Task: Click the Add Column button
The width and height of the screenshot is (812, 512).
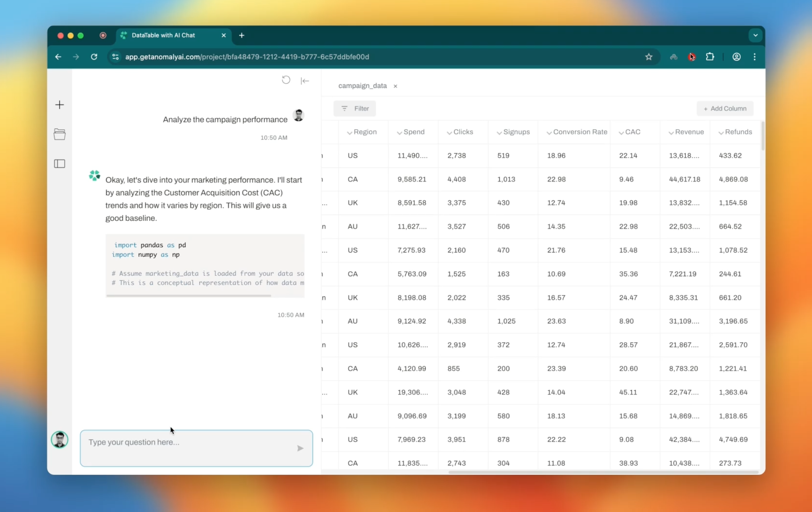Action: (725, 108)
